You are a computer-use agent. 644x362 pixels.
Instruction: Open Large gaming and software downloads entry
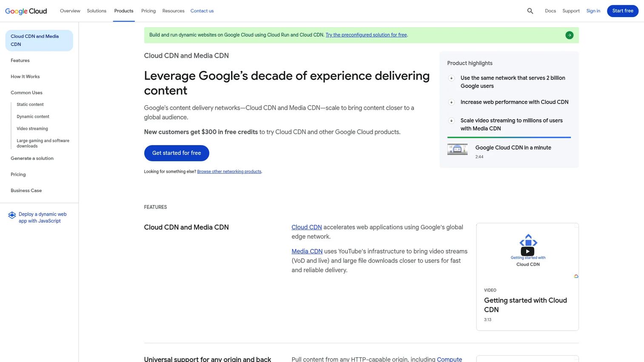point(43,143)
